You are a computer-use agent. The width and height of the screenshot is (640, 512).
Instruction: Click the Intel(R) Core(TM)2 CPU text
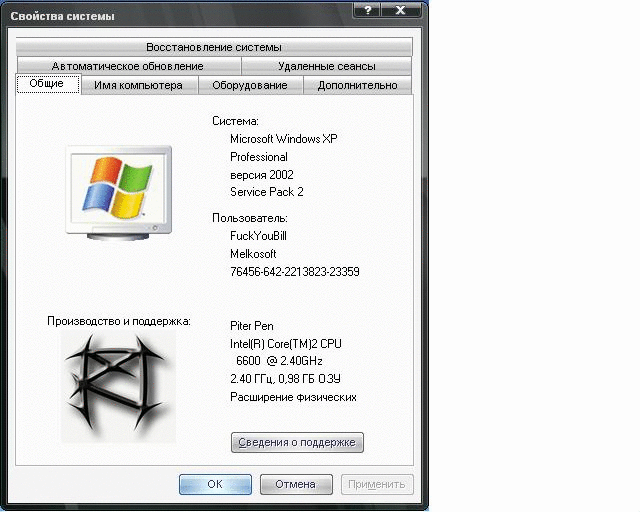pyautogui.click(x=286, y=344)
